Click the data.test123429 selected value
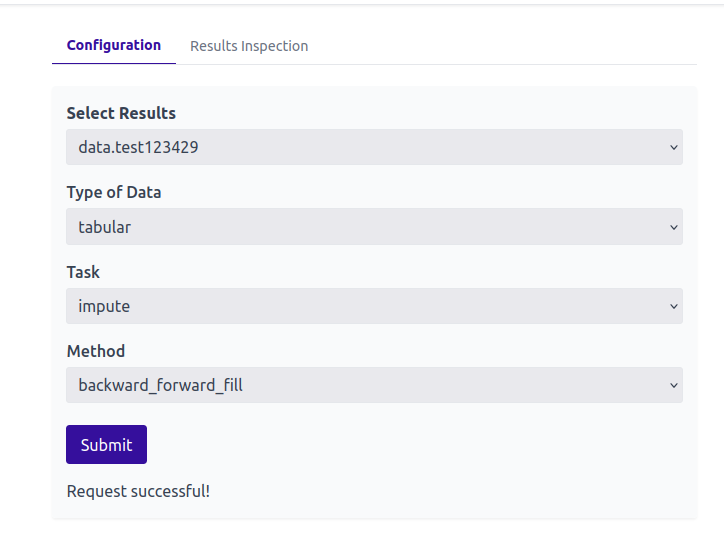Image resolution: width=724 pixels, height=537 pixels. (138, 147)
